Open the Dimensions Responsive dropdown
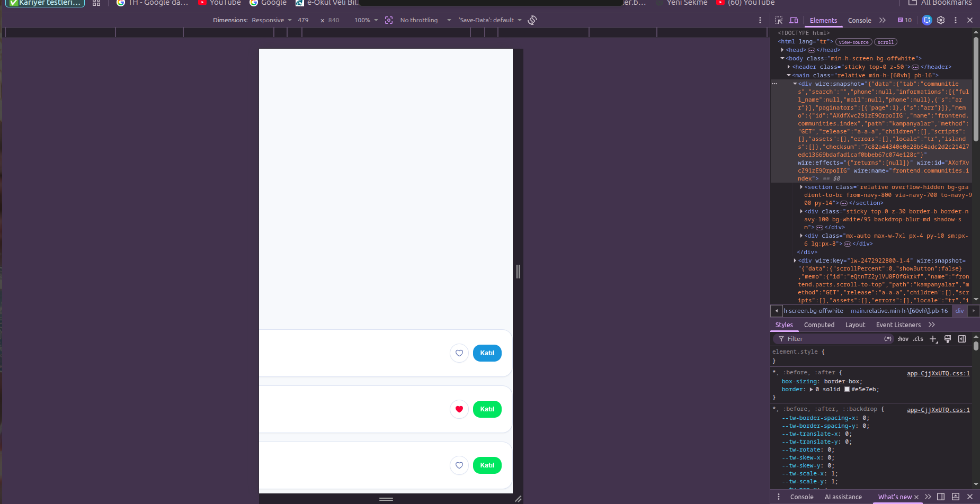Viewport: 980px width, 504px height. pyautogui.click(x=272, y=20)
